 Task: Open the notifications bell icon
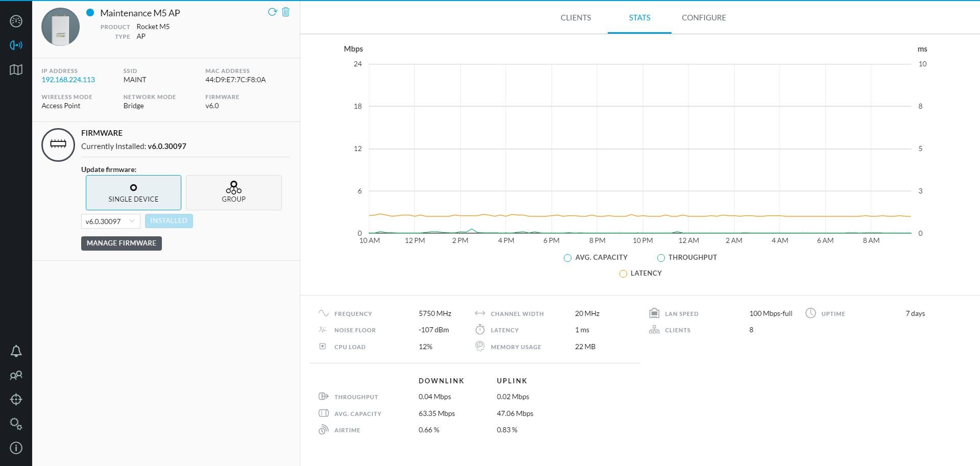pos(16,351)
